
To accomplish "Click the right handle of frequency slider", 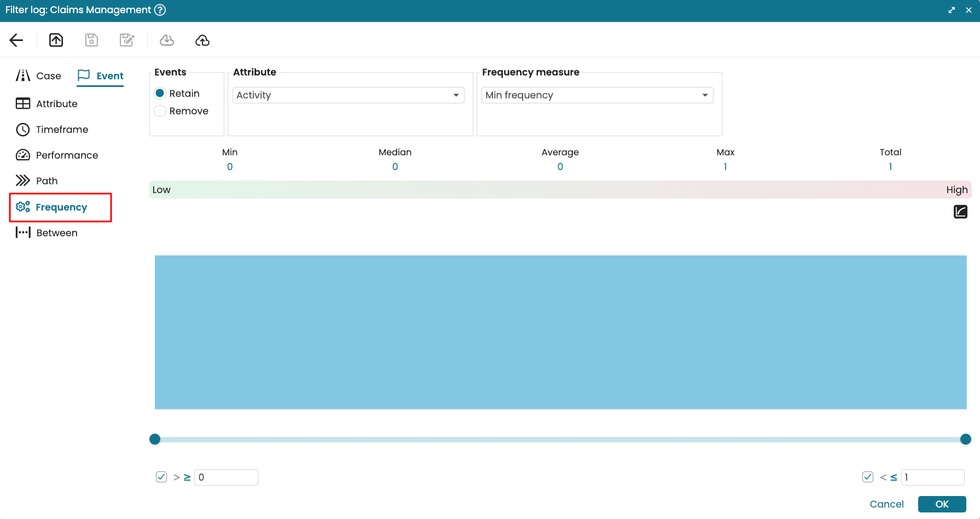I will 966,439.
